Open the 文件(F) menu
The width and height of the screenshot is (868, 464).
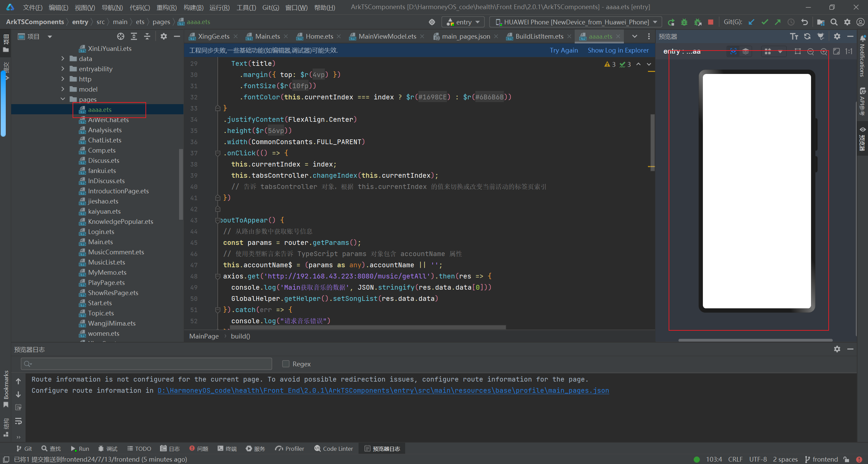click(x=33, y=7)
